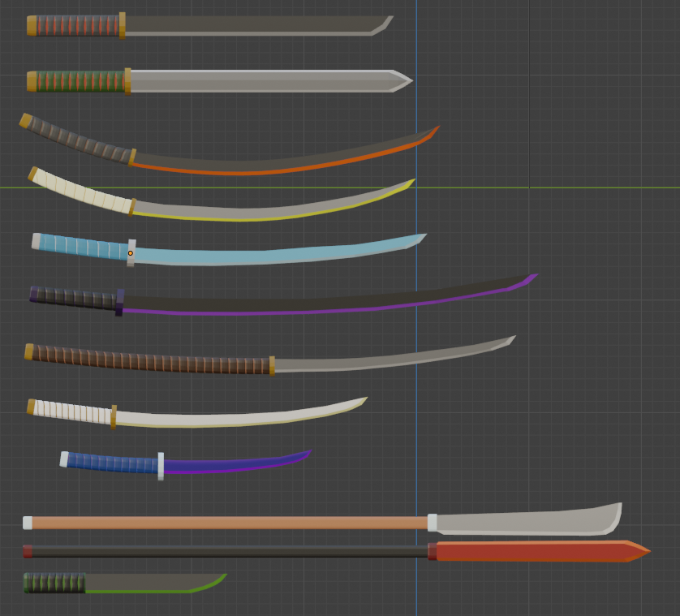Click the wide gray glaive blade
The height and width of the screenshot is (616, 680).
click(527, 522)
